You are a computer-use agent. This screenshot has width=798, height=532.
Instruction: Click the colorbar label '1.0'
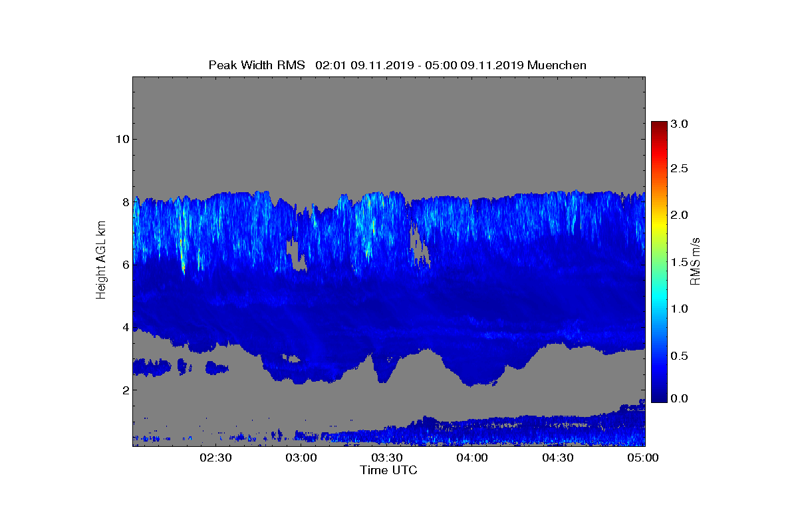point(679,309)
